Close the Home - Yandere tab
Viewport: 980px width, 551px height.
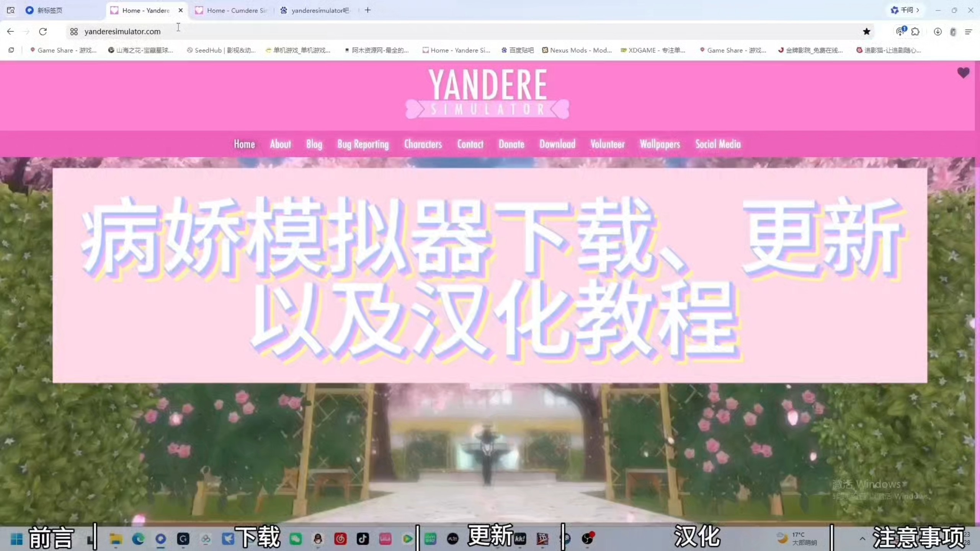181,10
